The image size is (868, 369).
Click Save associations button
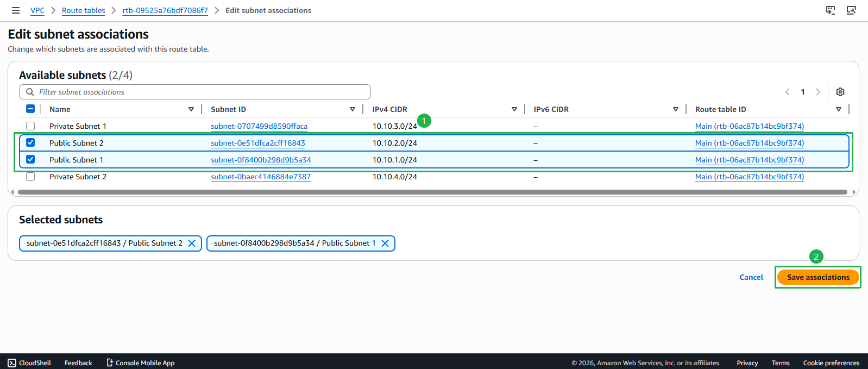818,277
